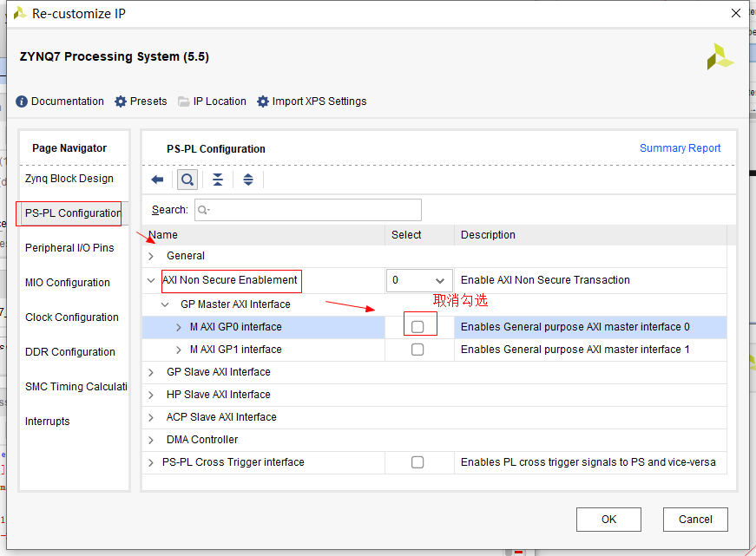Open Peripheral I/O Pins page
Screen dimensions: 756x556
click(x=69, y=248)
